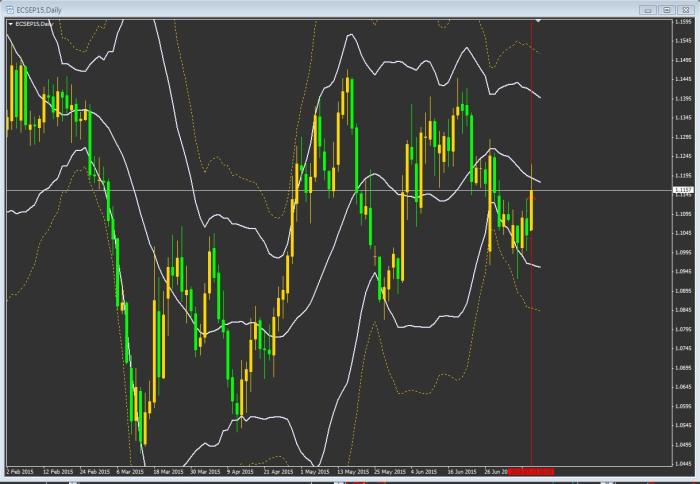Click the 25 May 2015 date label
The image size is (700, 484).
390,471
